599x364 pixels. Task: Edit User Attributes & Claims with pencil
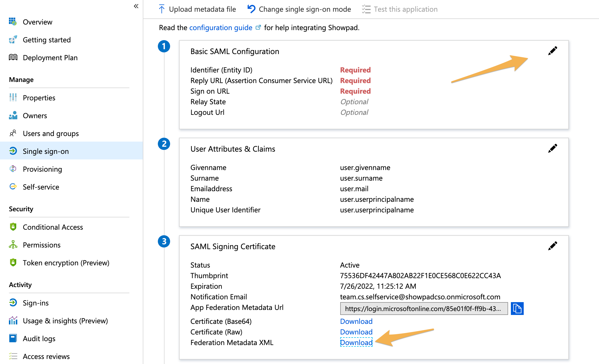click(x=552, y=149)
